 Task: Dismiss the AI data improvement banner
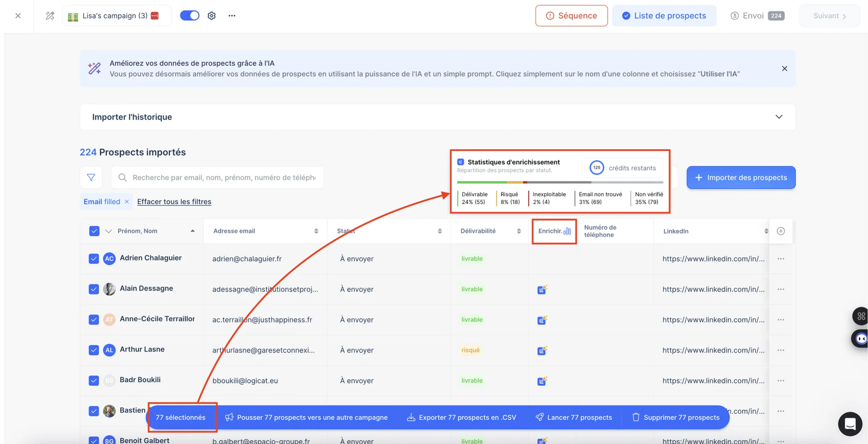point(784,69)
